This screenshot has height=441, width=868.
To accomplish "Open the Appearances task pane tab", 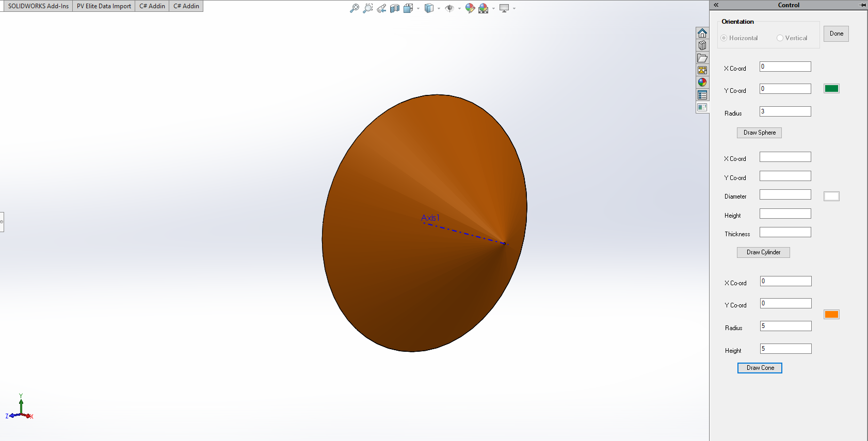I will (x=702, y=83).
